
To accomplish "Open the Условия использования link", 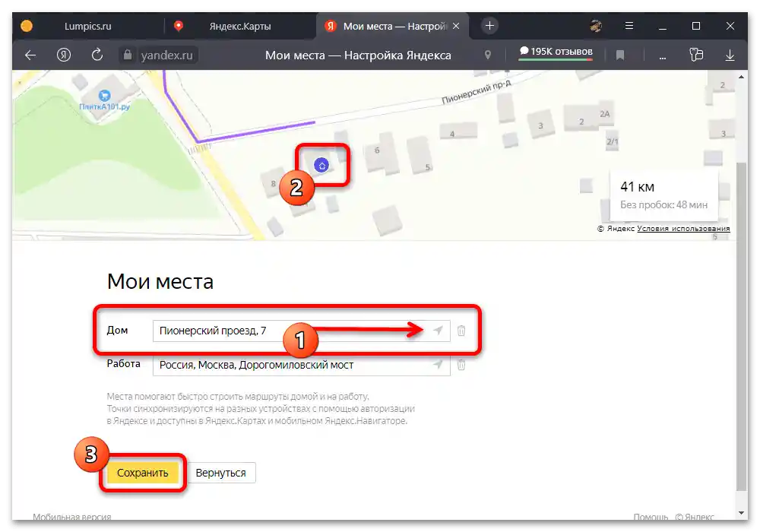I will [683, 228].
